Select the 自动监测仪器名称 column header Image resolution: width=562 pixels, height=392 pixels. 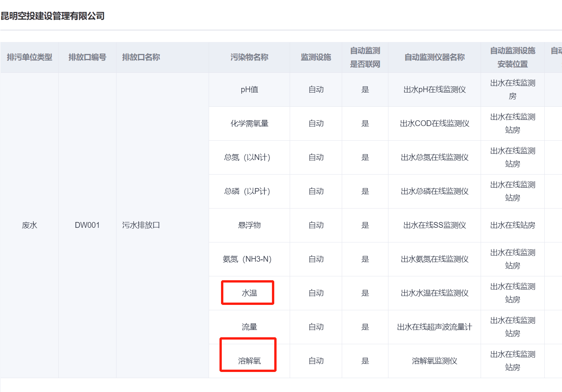pos(434,57)
